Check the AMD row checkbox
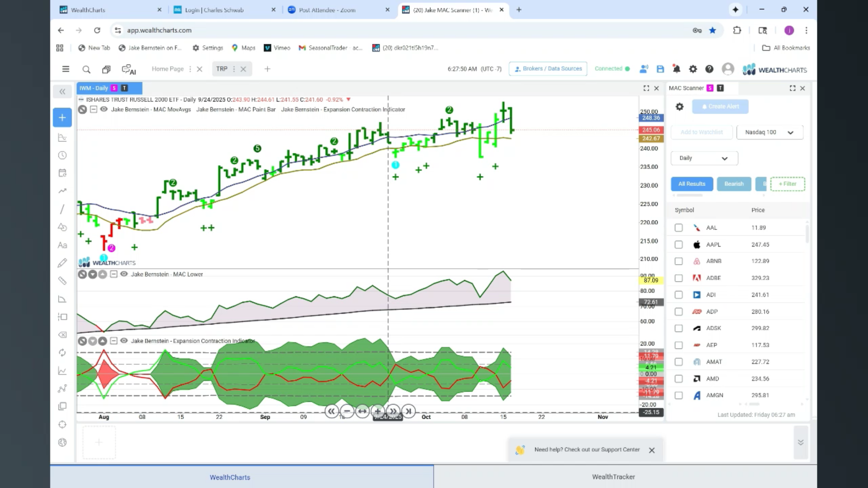The height and width of the screenshot is (488, 868). (x=679, y=379)
